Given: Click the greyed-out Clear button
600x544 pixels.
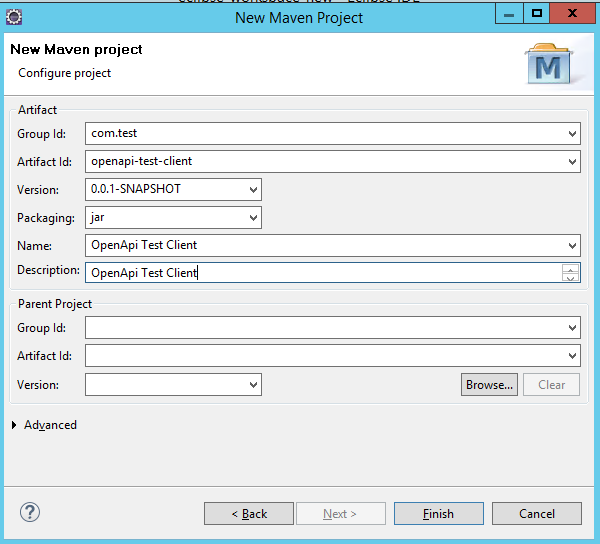Looking at the screenshot, I should 551,384.
